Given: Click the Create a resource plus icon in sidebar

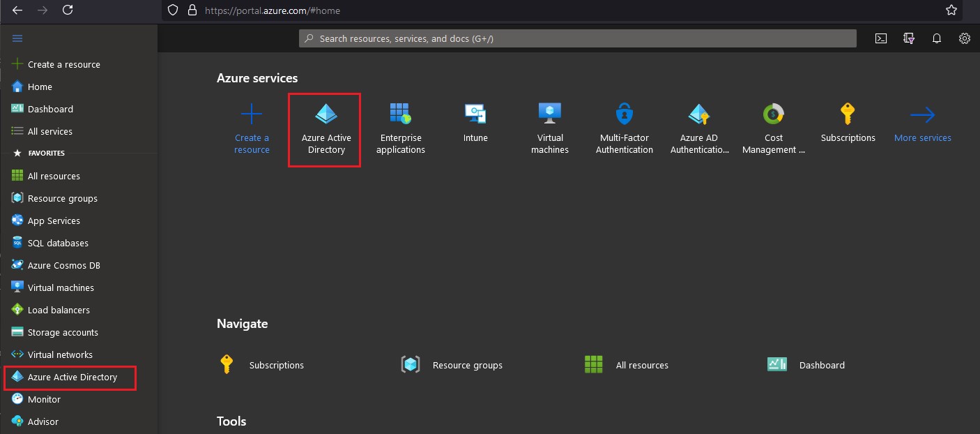Looking at the screenshot, I should coord(18,64).
